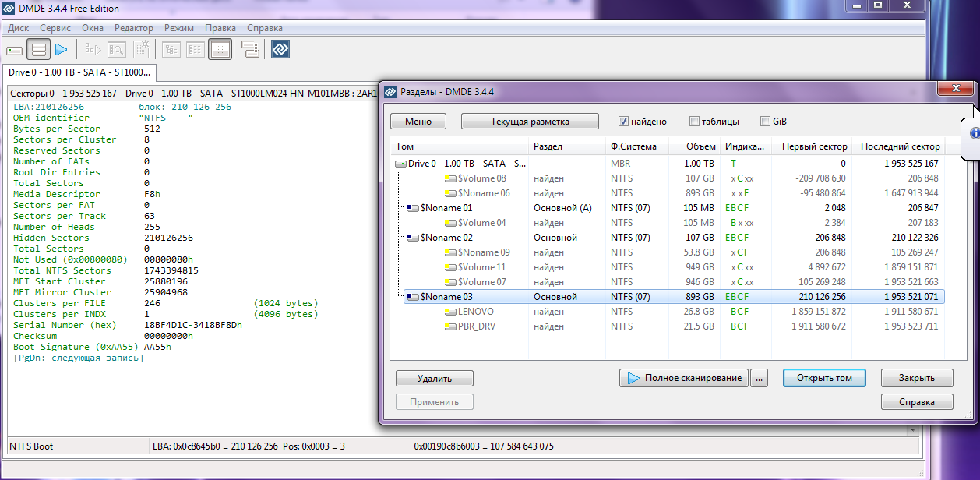The height and width of the screenshot is (480, 980).
Task: Sort by the Том column header
Action: [x=459, y=146]
